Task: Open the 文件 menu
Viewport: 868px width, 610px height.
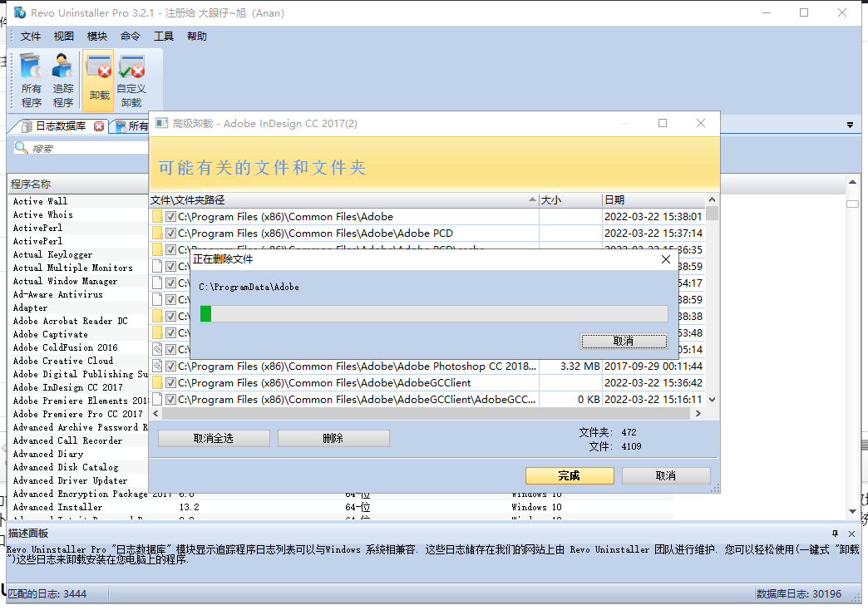Action: (31, 36)
